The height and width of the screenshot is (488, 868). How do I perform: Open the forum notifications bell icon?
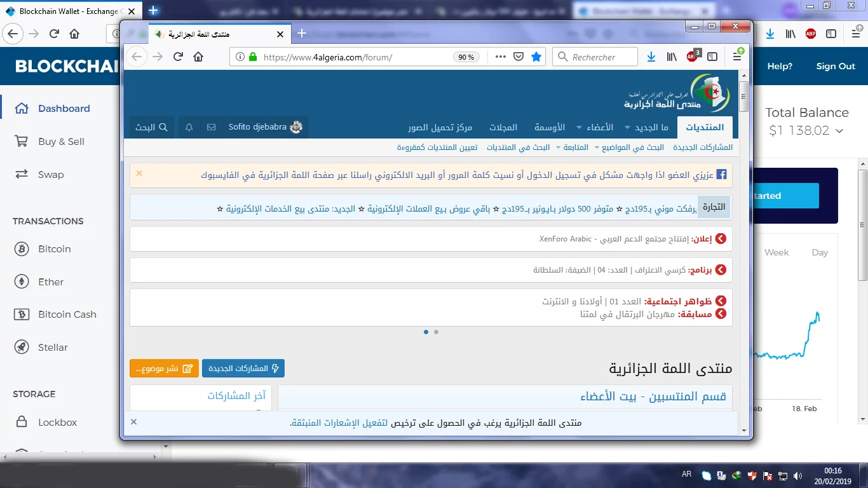coord(189,127)
